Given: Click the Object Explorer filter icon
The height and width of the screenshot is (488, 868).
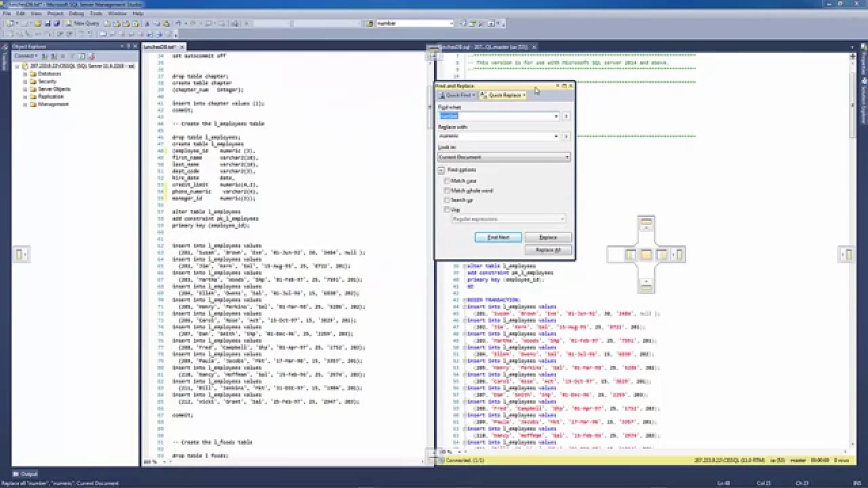Looking at the screenshot, I should click(73, 56).
